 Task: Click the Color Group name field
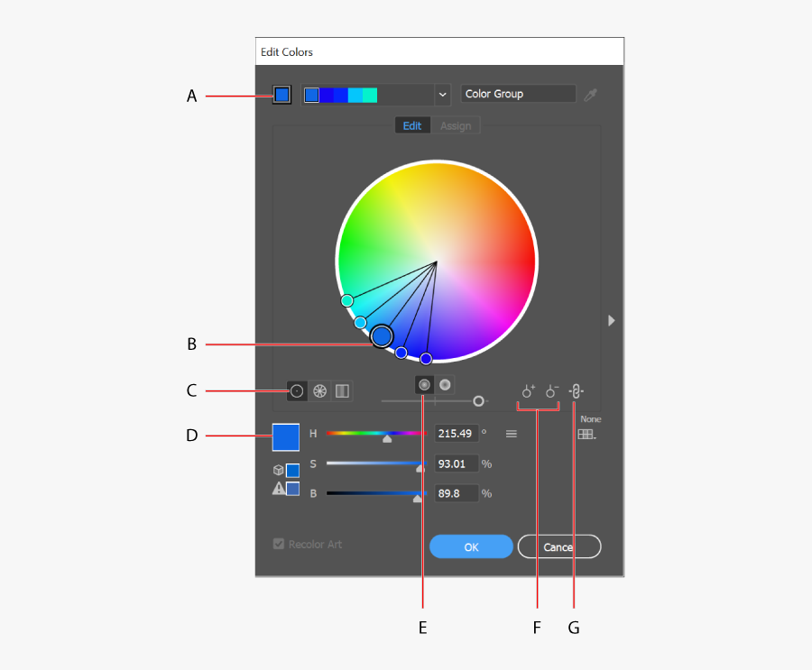click(x=518, y=94)
